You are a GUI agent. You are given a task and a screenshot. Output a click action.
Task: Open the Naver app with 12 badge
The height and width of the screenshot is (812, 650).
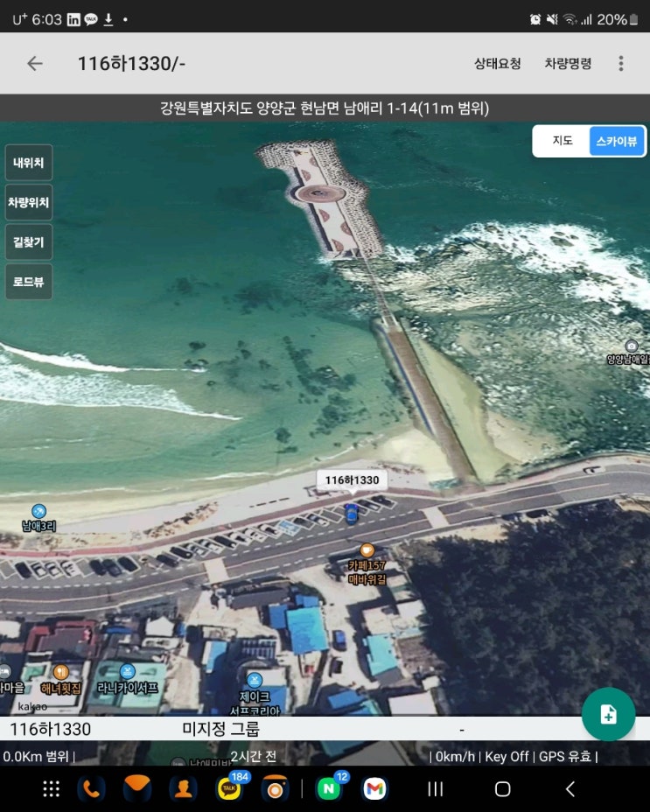point(329,789)
